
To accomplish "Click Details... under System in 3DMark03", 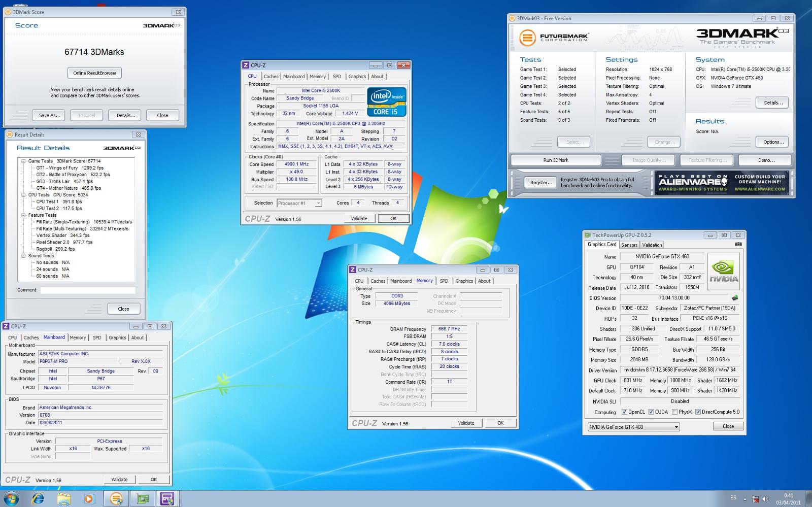I will point(773,103).
